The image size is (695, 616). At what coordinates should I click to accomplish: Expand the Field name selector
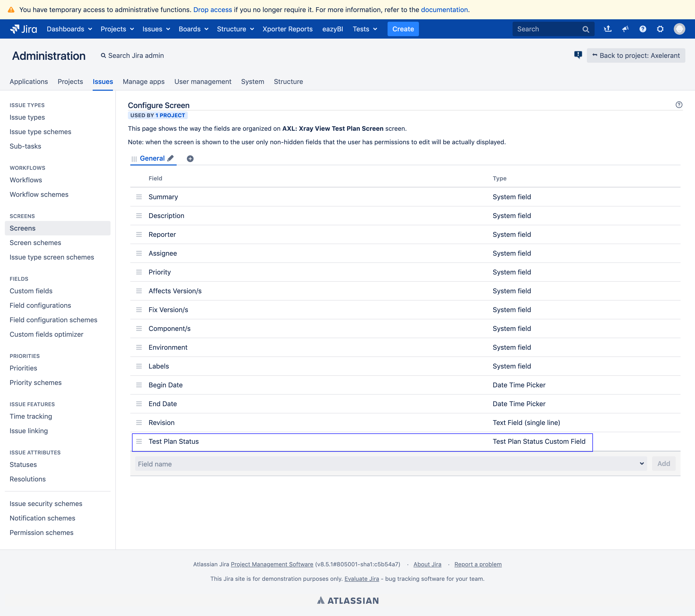pyautogui.click(x=642, y=463)
